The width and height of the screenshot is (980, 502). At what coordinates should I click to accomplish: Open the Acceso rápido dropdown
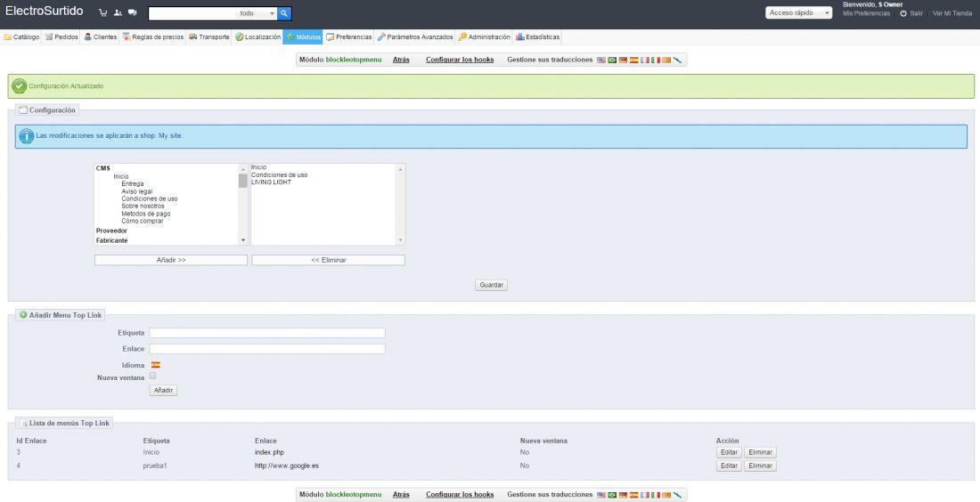[799, 12]
